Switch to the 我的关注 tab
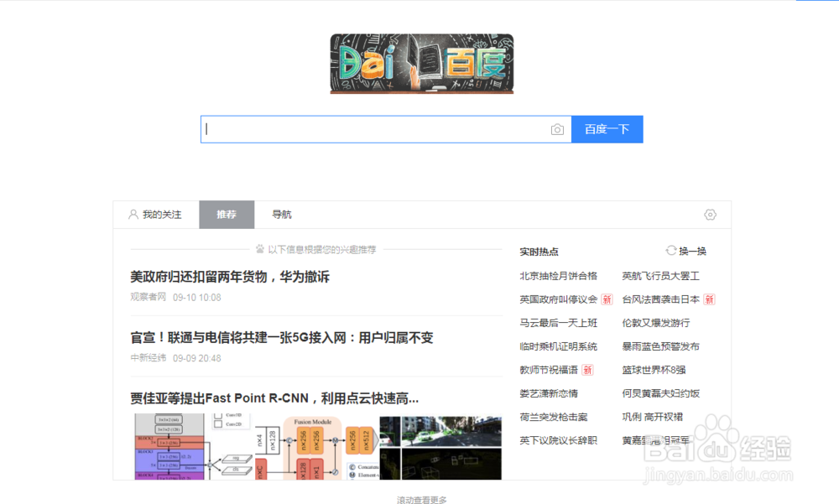839x504 pixels. [x=156, y=215]
